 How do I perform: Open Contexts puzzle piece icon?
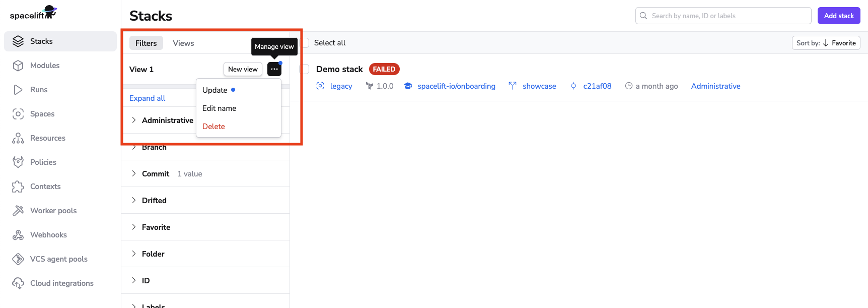click(18, 187)
